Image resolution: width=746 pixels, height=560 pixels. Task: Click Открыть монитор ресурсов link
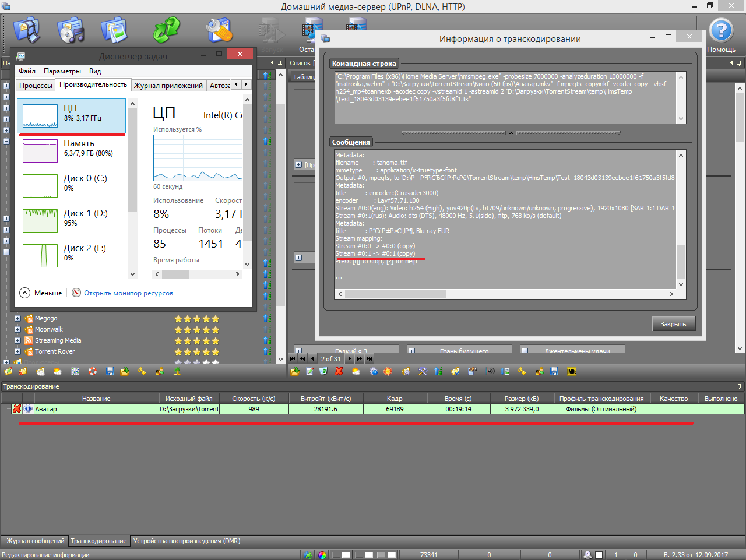point(128,293)
